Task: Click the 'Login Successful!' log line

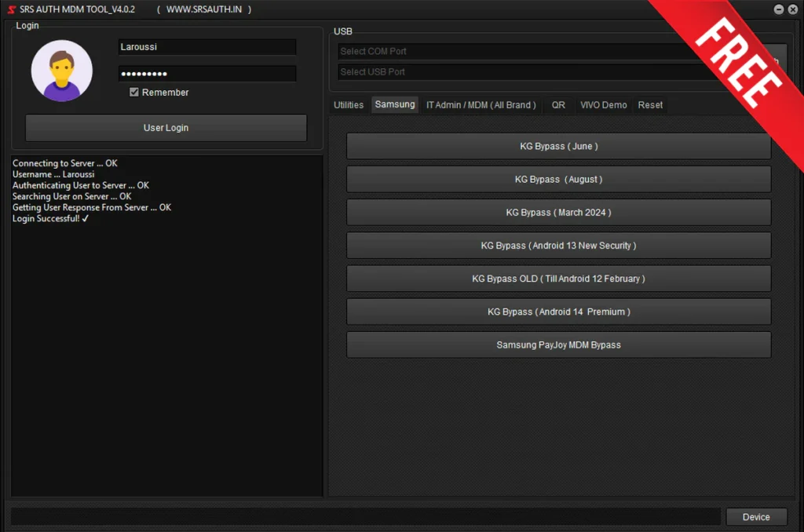Action: [x=51, y=218]
